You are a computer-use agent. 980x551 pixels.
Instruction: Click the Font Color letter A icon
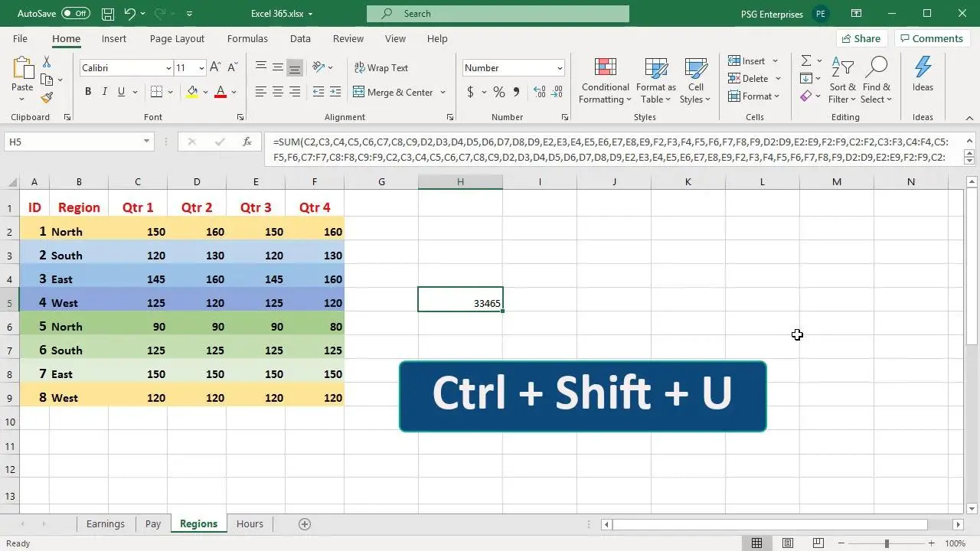(220, 92)
